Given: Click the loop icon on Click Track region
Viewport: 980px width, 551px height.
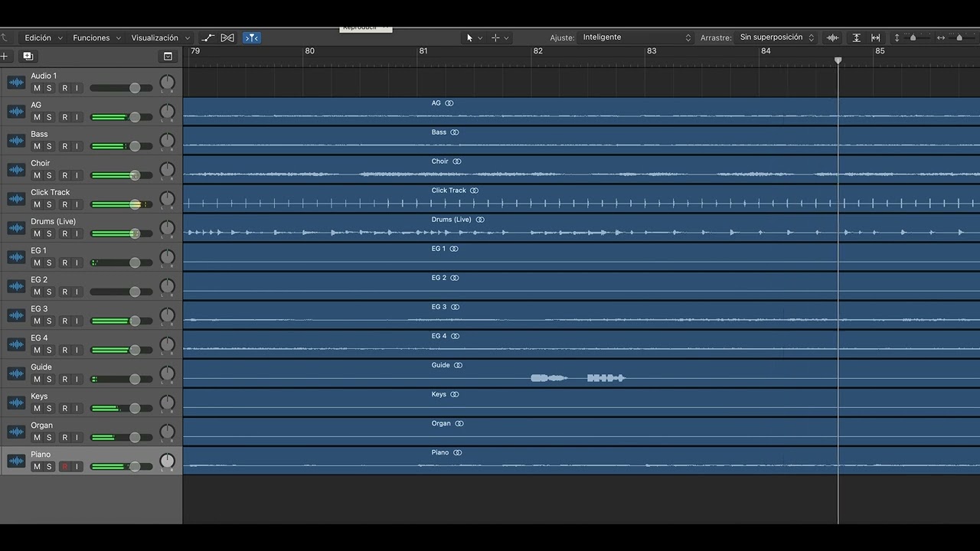Looking at the screenshot, I should [x=474, y=191].
